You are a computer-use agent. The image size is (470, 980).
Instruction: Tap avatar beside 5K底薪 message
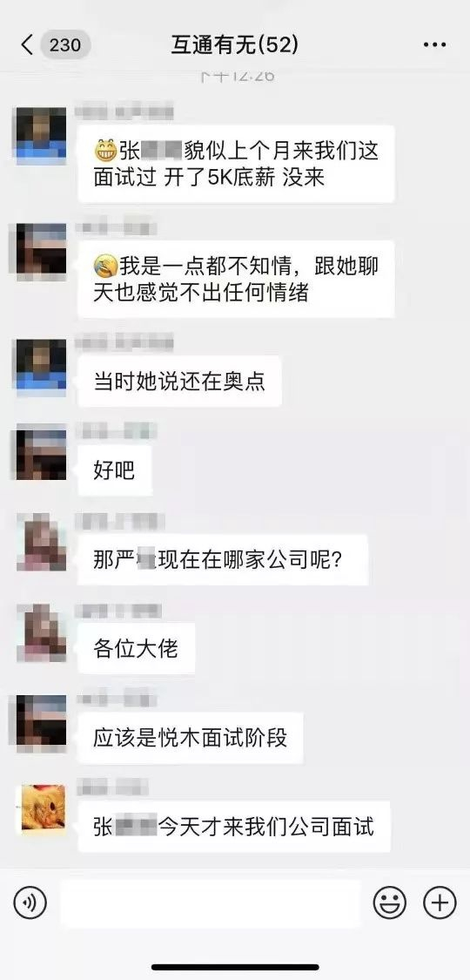[41, 135]
